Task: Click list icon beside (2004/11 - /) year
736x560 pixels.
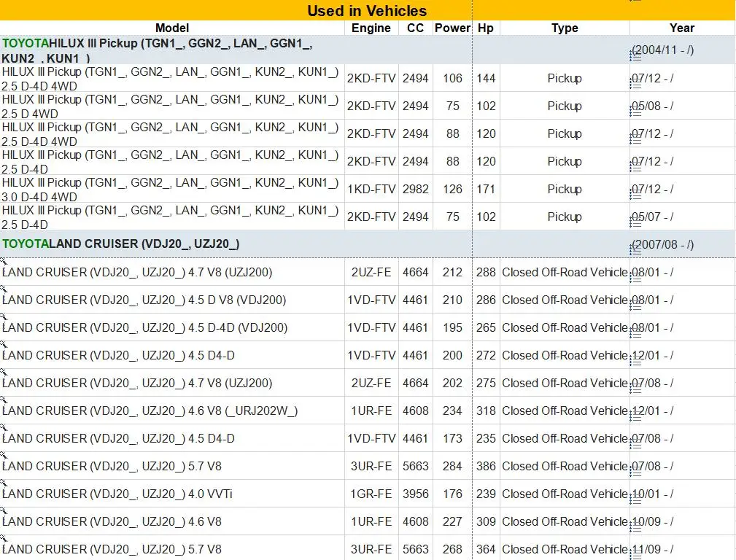Action: point(635,56)
